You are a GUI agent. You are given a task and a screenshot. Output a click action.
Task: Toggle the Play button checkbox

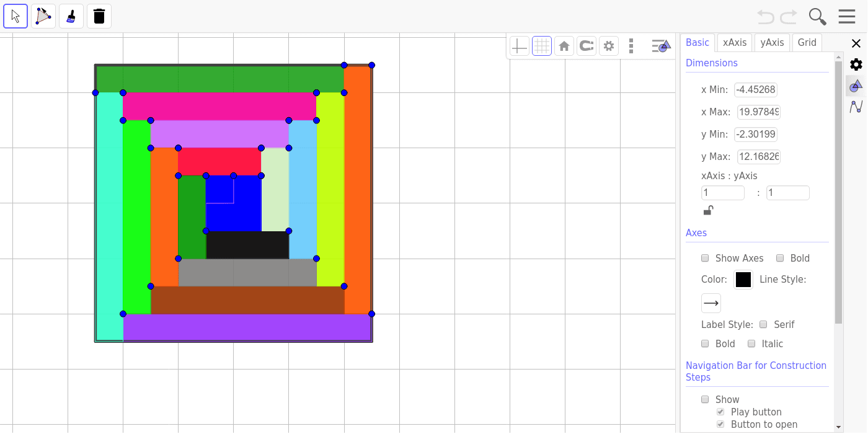click(720, 412)
